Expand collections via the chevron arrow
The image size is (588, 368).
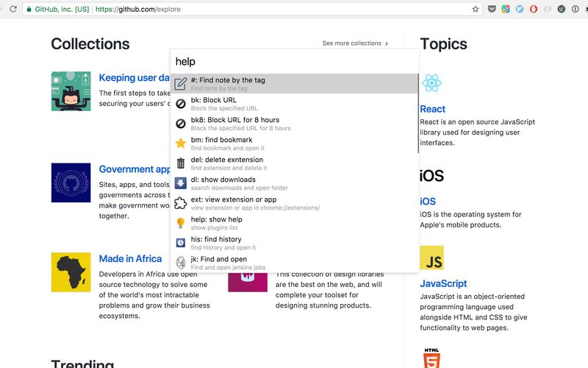387,43
